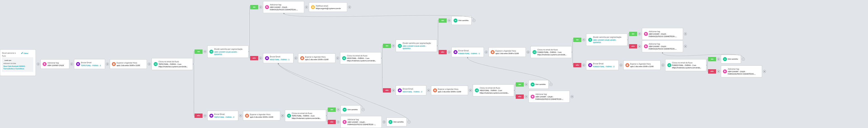
Task: Select Esperar e Agendar Hora after MEIO FUNIL - FARMA - 1
Action: (x=317, y=58)
